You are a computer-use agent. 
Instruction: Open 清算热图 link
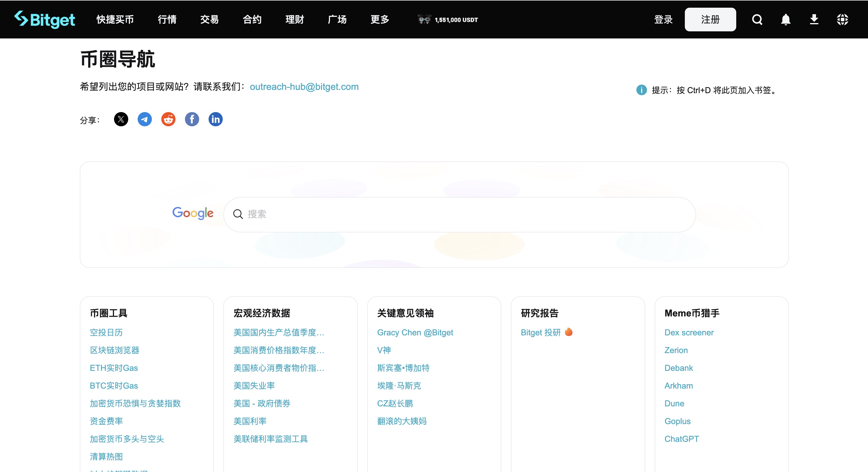pyautogui.click(x=106, y=457)
